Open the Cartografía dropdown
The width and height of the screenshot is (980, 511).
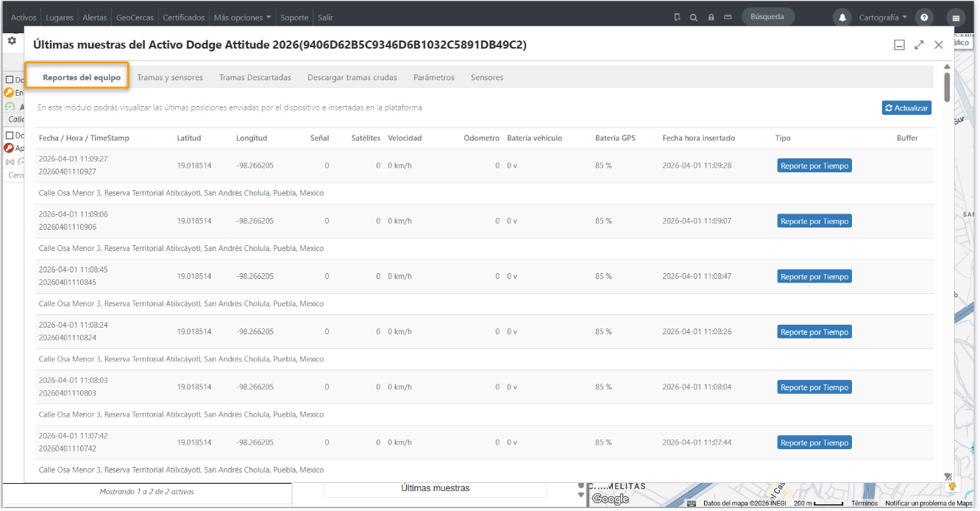tap(883, 18)
